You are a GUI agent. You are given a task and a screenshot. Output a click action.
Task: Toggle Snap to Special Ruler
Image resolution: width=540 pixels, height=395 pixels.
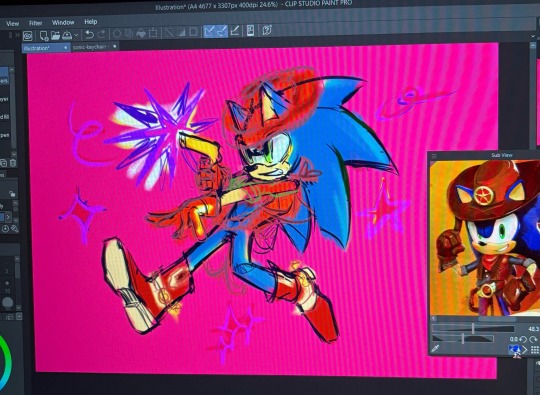tap(221, 31)
